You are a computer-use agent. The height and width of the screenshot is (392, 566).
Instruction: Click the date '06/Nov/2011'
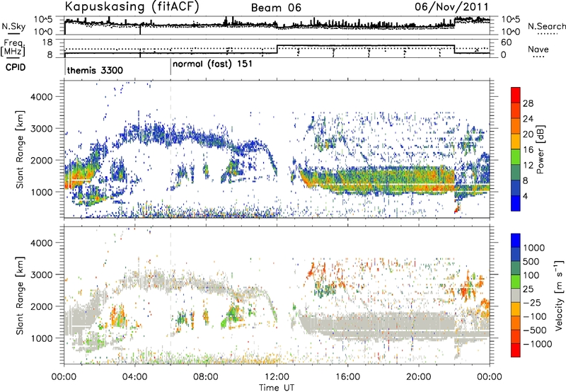(451, 7)
